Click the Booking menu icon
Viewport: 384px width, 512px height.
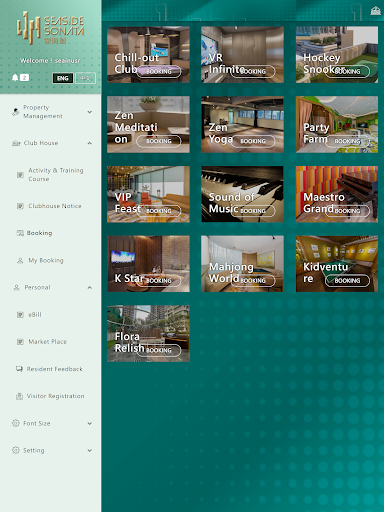(x=20, y=233)
